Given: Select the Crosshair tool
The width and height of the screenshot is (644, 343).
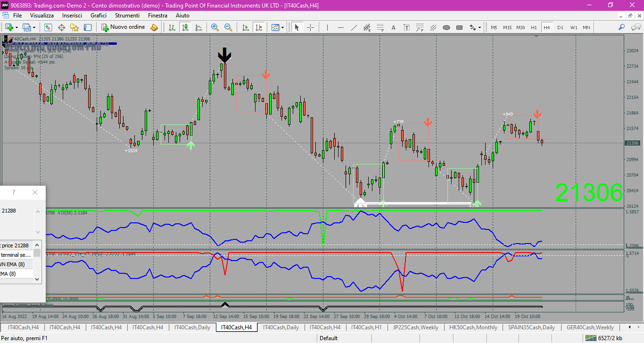Looking at the screenshot, I should pos(310,27).
